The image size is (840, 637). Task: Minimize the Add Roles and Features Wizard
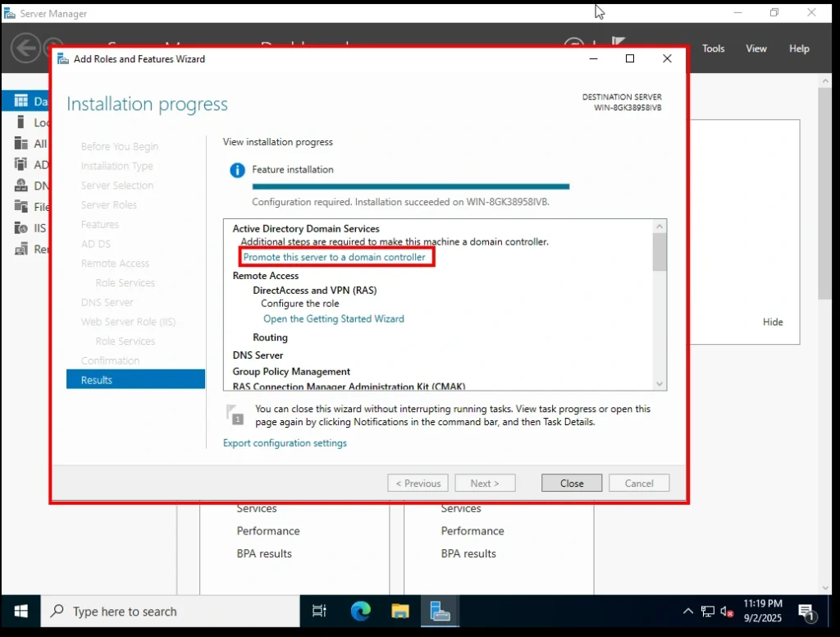click(x=593, y=58)
